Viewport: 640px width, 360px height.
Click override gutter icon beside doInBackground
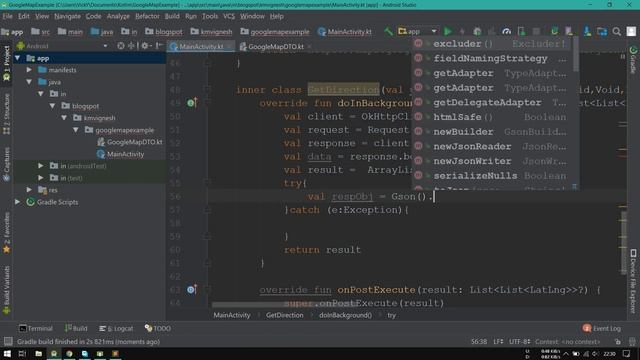[x=192, y=102]
